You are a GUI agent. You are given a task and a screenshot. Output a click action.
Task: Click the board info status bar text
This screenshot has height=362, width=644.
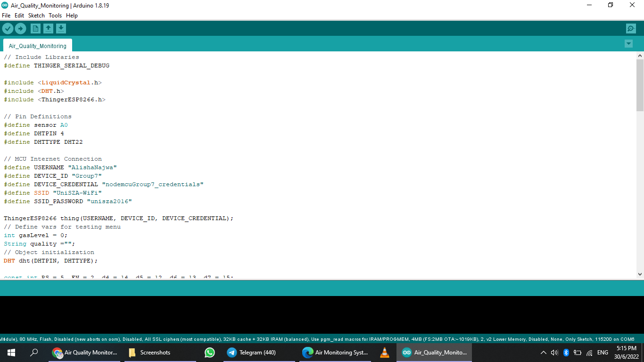click(x=317, y=339)
